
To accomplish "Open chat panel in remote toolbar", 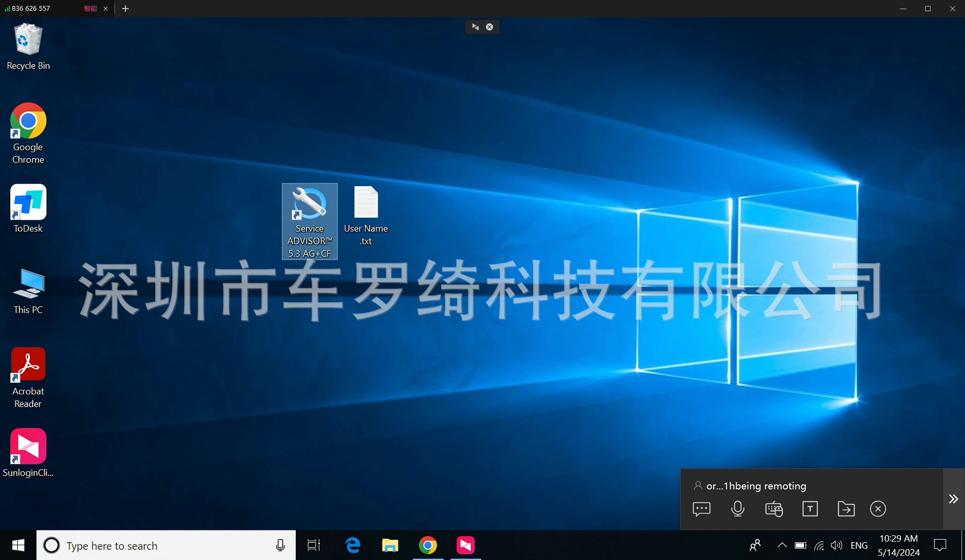I will point(701,508).
